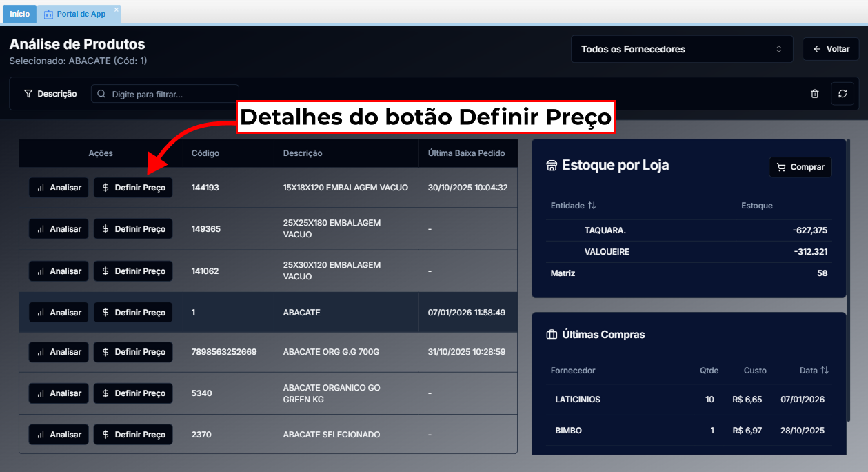Click Definir Preço for code 5340

(133, 393)
